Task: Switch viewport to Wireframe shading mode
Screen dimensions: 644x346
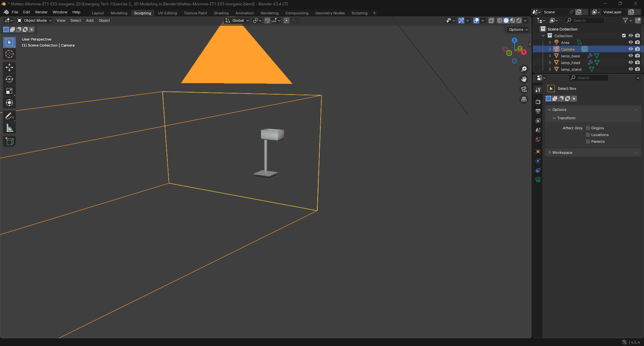Action: click(x=499, y=20)
